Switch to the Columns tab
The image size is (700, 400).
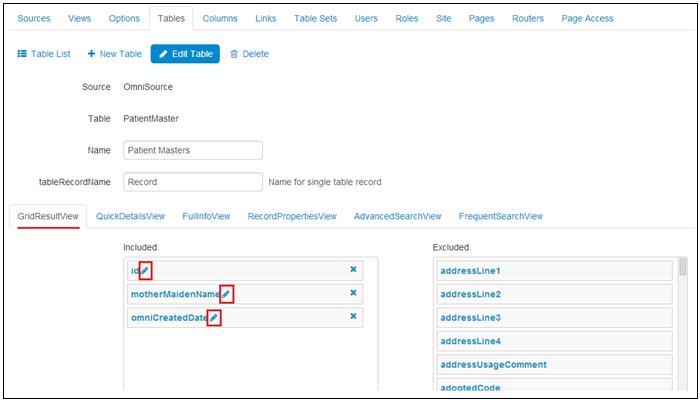pos(220,19)
